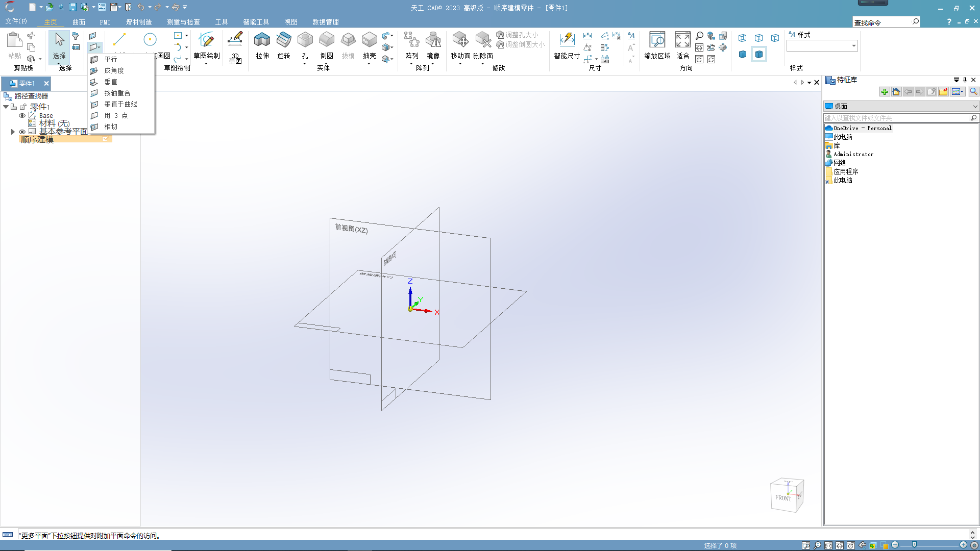Screen dimensions: 980x551
Task: Create new folder in 特征库 toolbar
Action: 943,92
